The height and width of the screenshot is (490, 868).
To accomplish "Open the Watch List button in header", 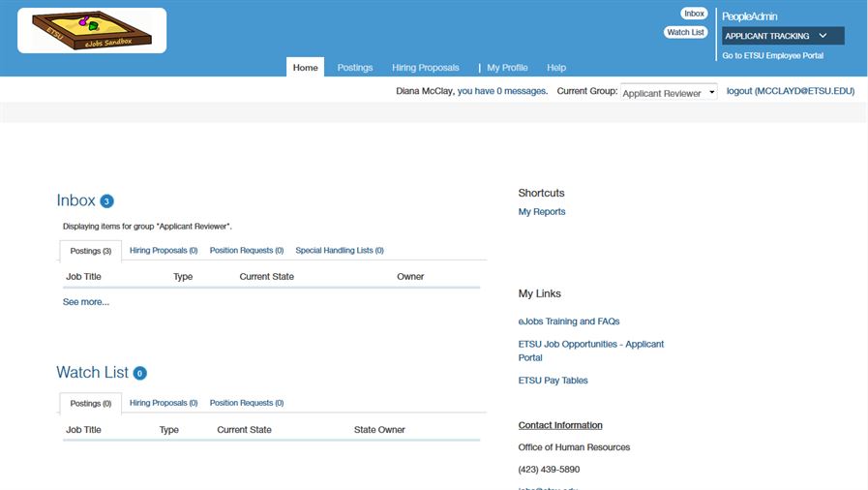I will point(685,32).
